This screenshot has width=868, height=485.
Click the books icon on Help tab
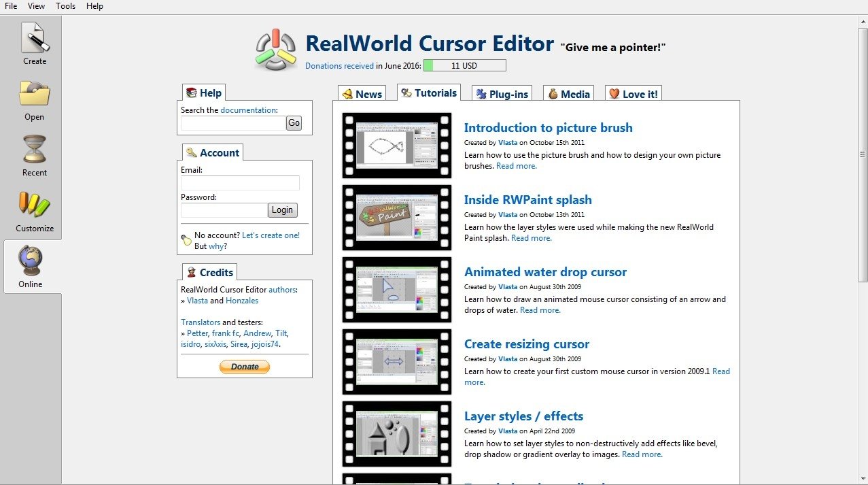[192, 93]
